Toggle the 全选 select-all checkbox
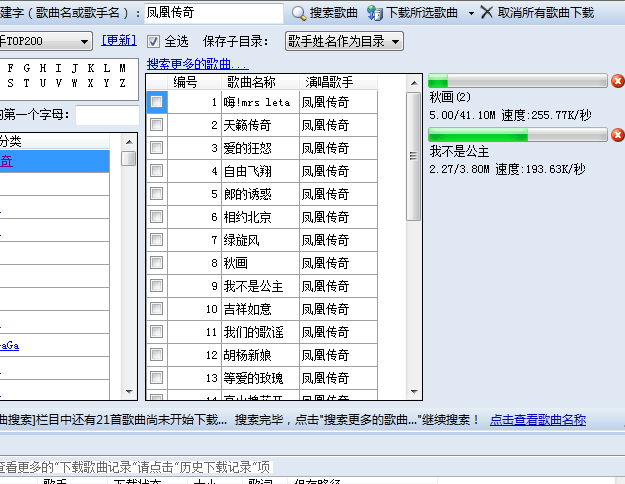Viewport: 625px width, 484px height. 153,42
